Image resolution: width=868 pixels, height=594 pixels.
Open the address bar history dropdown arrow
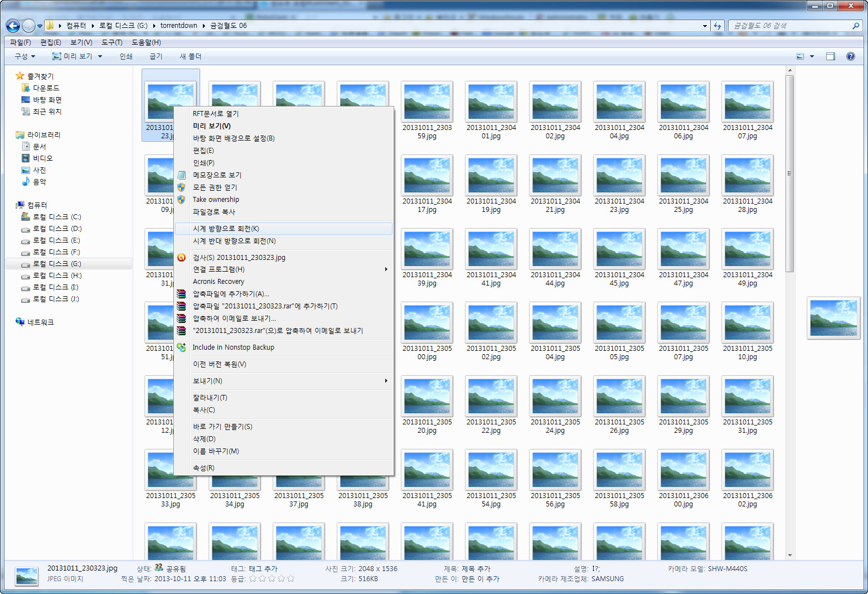point(705,26)
